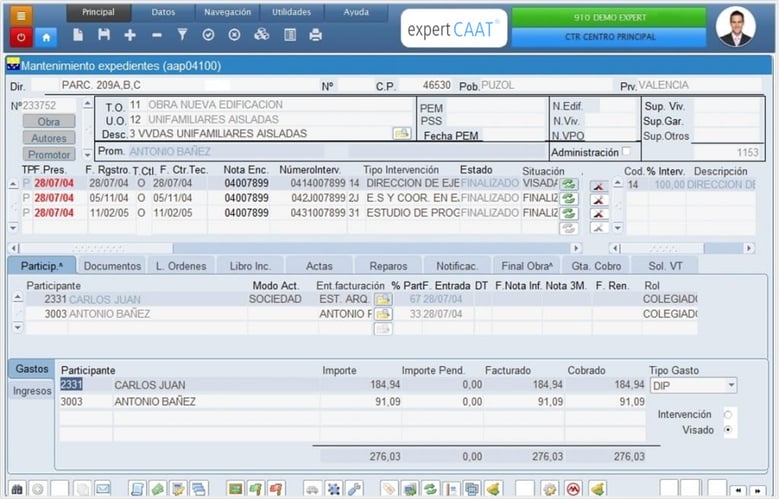The height and width of the screenshot is (499, 779).
Task: Click up arrow of interventions list
Action: [13, 184]
